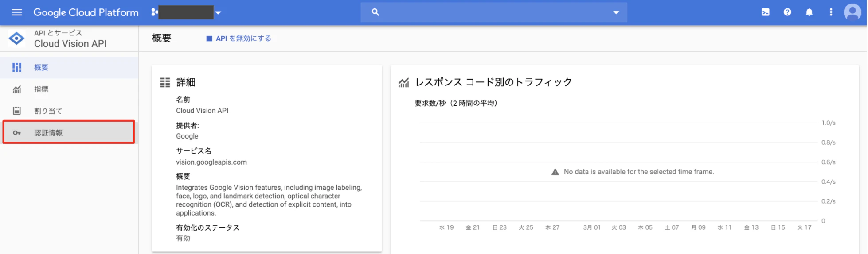Click the quota icon in sidebar
The image size is (868, 254).
(17, 111)
